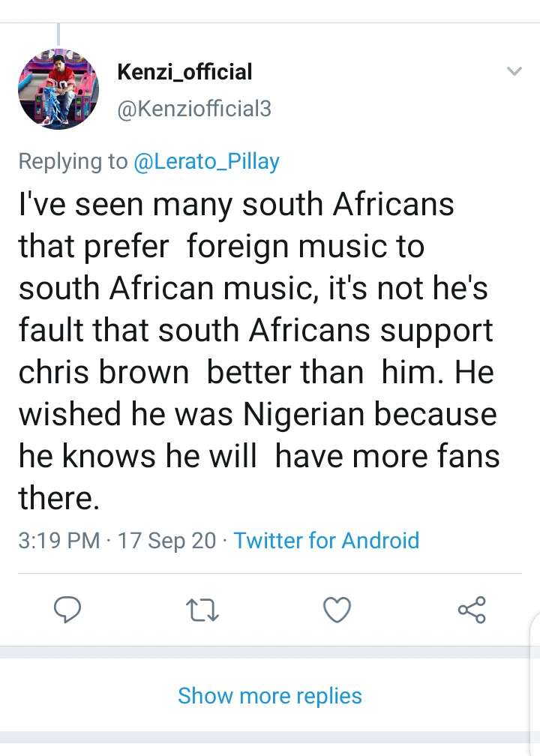This screenshot has width=540, height=756.
Task: Tap the tweet text's first line
Action: click(236, 205)
